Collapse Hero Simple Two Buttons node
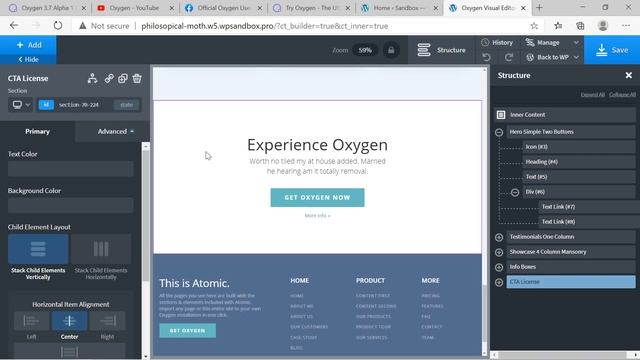This screenshot has width=640, height=360. click(499, 132)
